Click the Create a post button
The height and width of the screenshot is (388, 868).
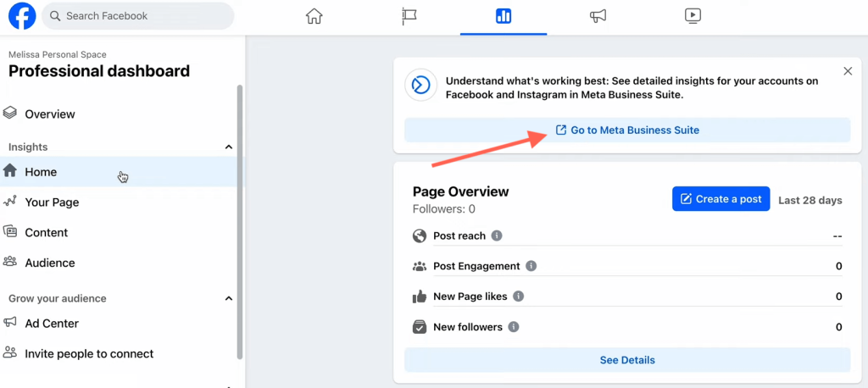[x=721, y=199]
